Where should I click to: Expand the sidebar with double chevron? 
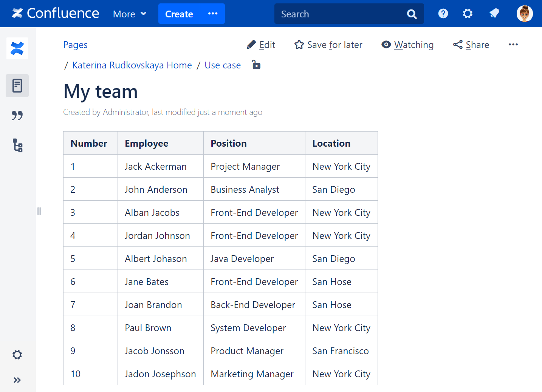pos(17,380)
